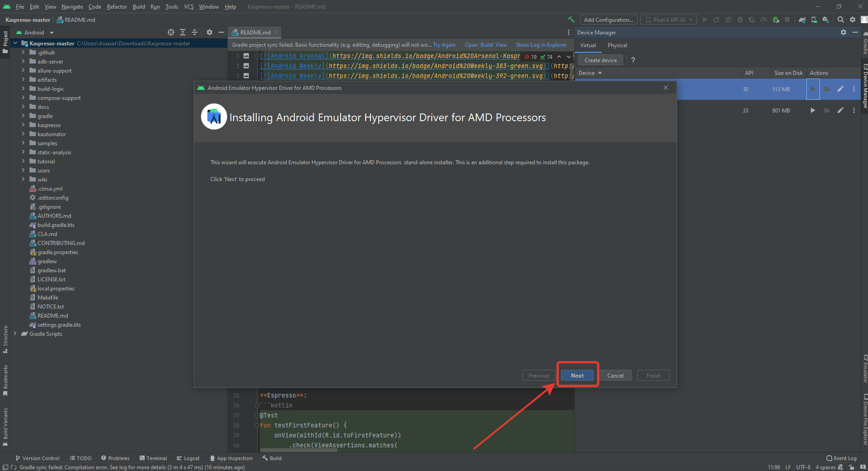This screenshot has height=471, width=868.
Task: Open the Event Log in status bar
Action: (841, 458)
